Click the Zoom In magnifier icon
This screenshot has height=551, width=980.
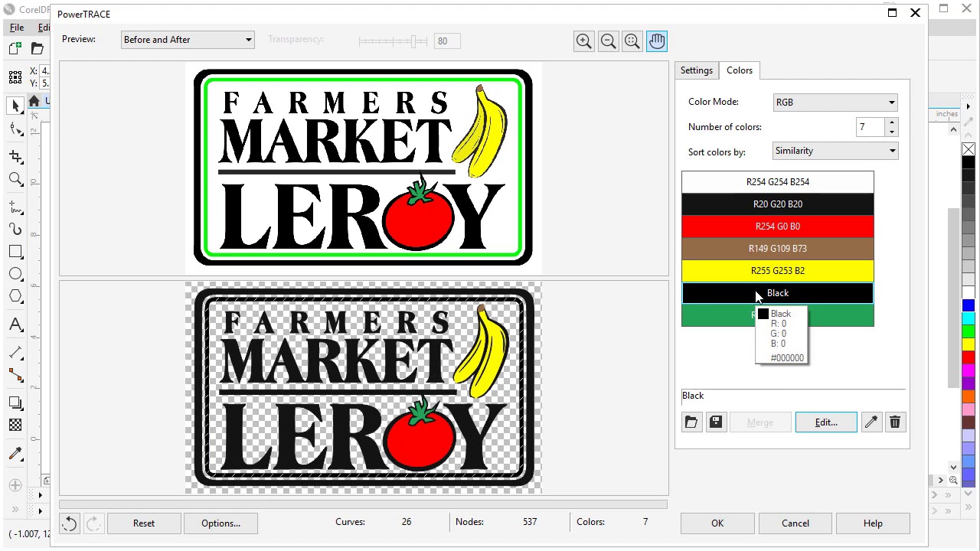coord(583,41)
